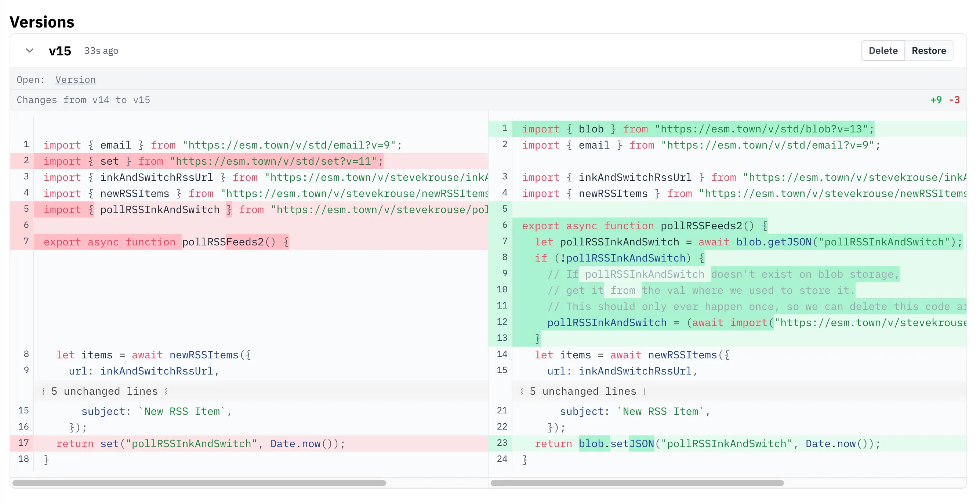Expand 5 unchanged lines in left pane
This screenshot has width=980, height=504.
[x=105, y=391]
